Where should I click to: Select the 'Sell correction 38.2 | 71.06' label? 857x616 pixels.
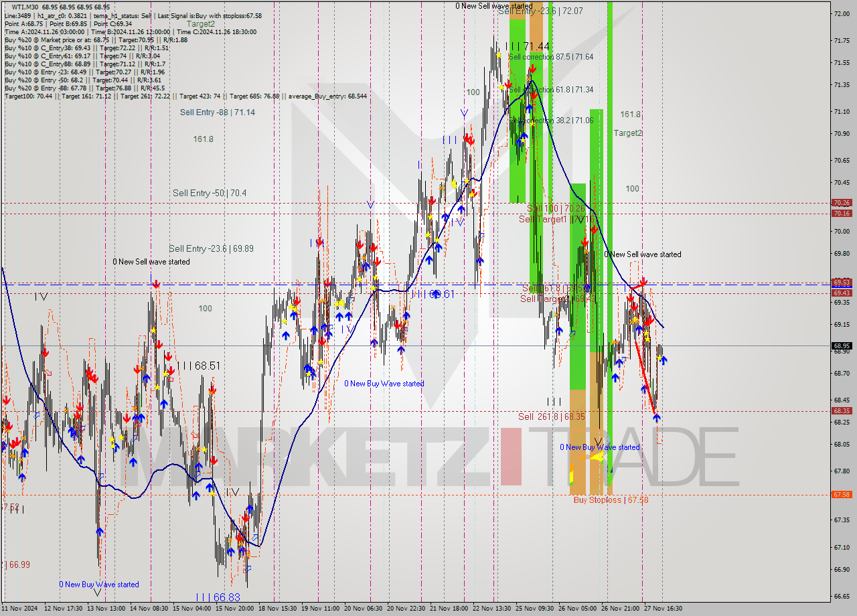click(551, 121)
